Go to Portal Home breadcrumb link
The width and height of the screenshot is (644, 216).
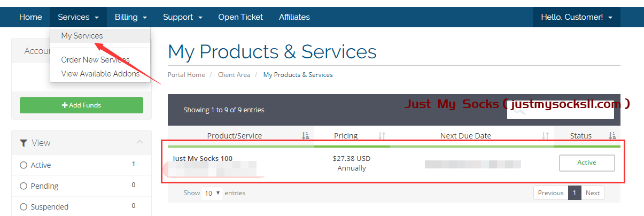tap(186, 75)
